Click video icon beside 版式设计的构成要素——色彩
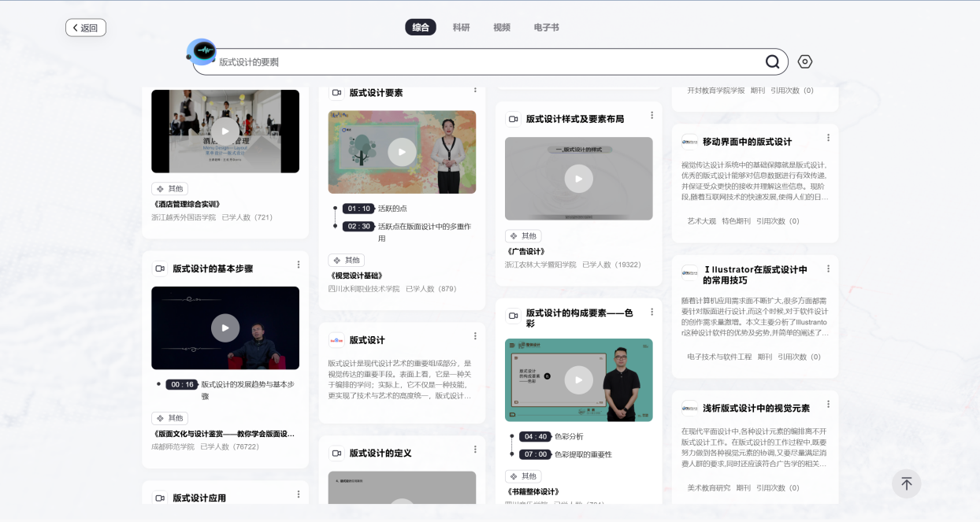This screenshot has width=980, height=522. 513,316
